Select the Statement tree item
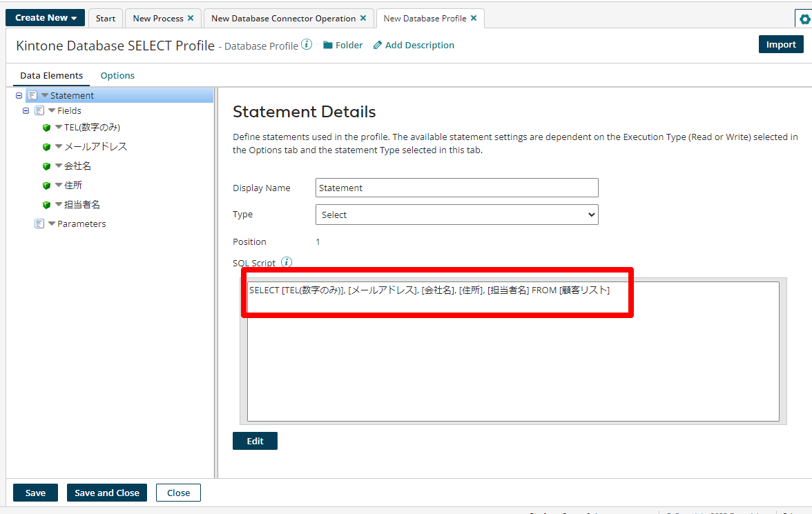This screenshot has width=812, height=514. tap(72, 95)
